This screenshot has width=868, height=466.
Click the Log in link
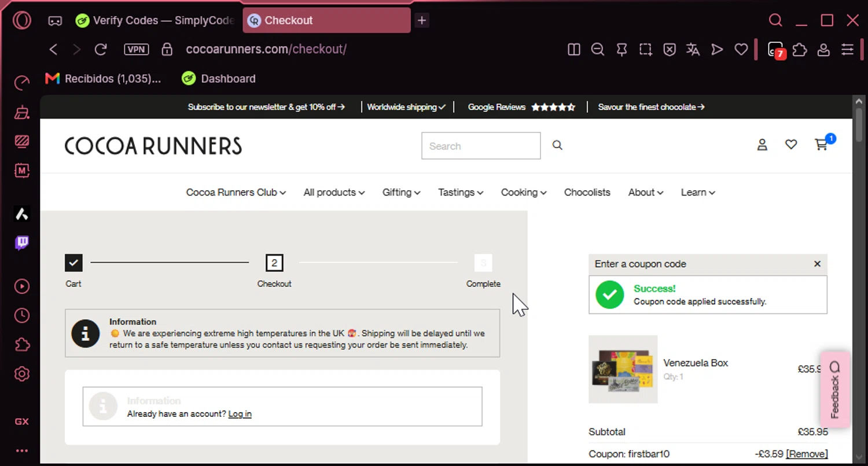tap(240, 414)
